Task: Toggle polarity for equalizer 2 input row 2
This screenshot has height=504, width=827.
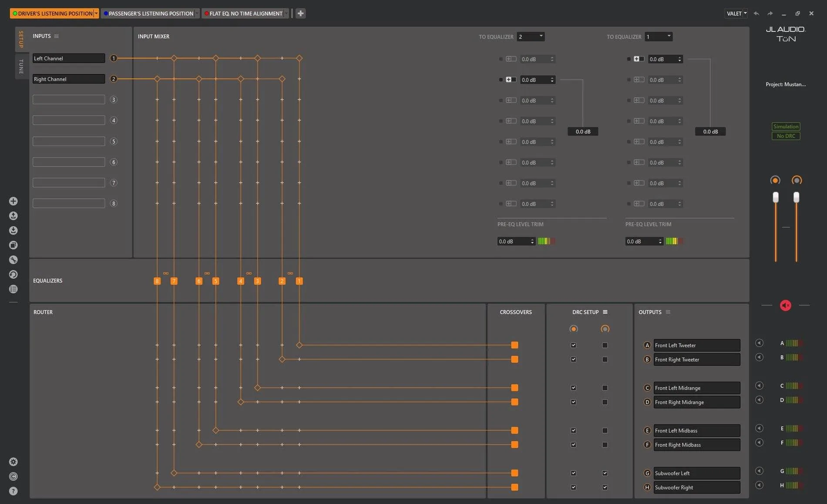Action: [x=511, y=80]
